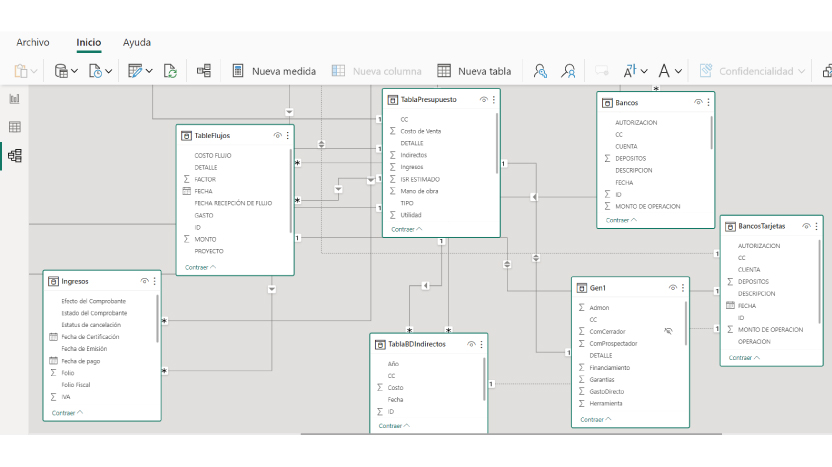Viewport: 832px width, 467px height.
Task: Click the manage roles icon
Action: tap(540, 71)
